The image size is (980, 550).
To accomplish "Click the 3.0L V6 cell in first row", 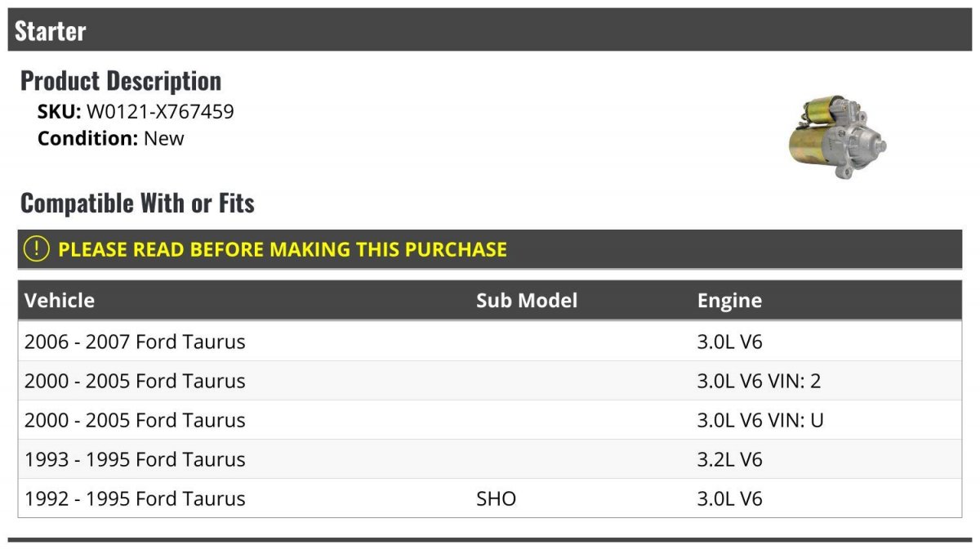I will pyautogui.click(x=729, y=342).
